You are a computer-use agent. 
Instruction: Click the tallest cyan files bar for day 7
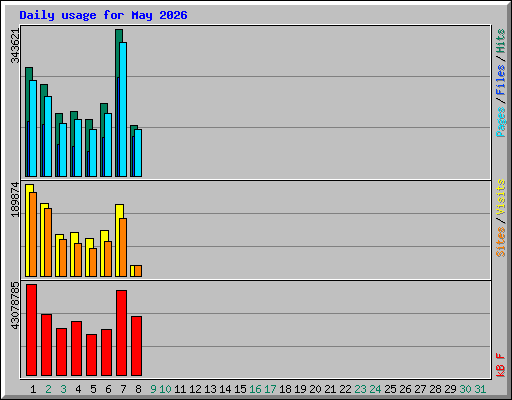pos(123,109)
